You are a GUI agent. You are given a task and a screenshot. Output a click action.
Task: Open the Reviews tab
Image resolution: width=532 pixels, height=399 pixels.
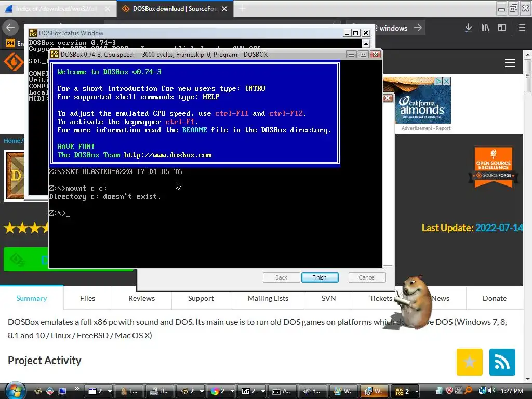pyautogui.click(x=141, y=298)
